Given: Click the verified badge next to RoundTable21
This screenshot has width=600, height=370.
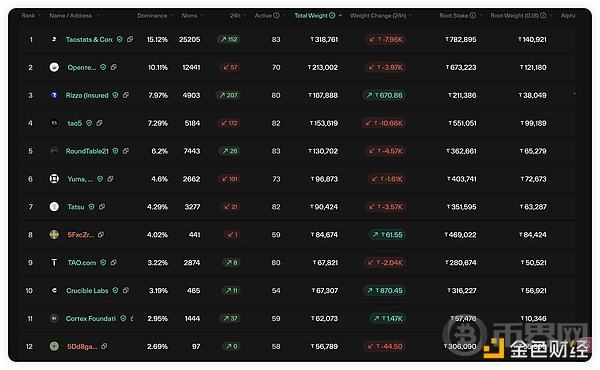Looking at the screenshot, I should [115, 151].
